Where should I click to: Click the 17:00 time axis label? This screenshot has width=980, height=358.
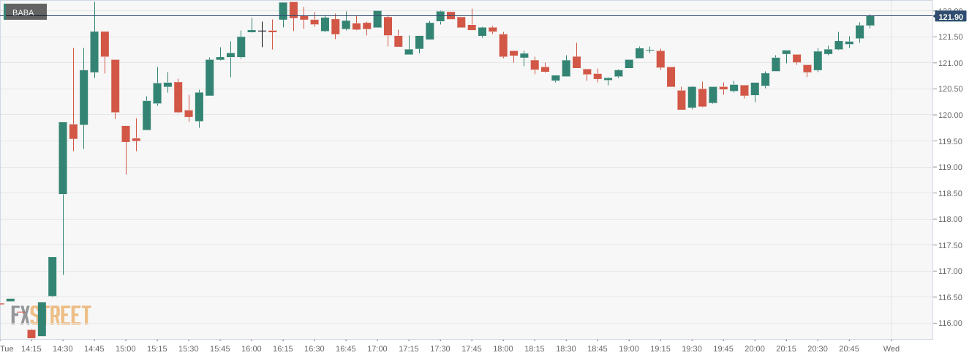(x=377, y=348)
